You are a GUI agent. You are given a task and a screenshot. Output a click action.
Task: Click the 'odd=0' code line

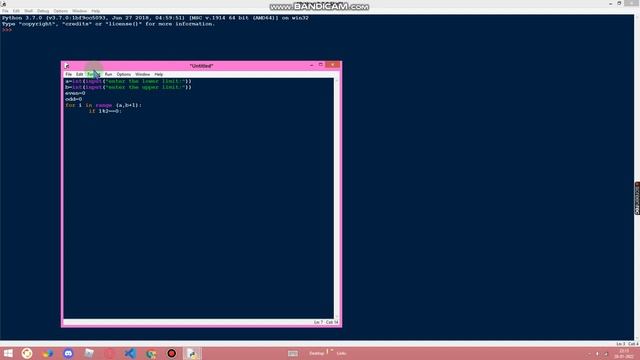[x=73, y=99]
